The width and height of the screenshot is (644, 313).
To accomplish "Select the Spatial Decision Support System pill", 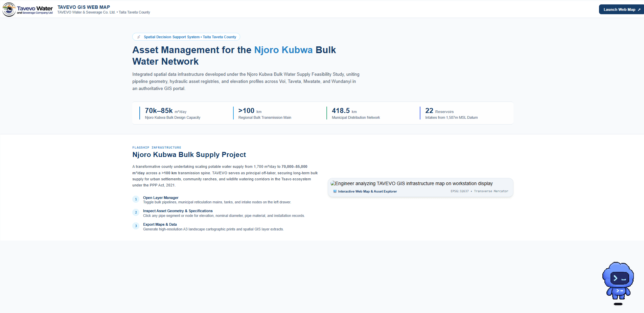I will point(186,37).
